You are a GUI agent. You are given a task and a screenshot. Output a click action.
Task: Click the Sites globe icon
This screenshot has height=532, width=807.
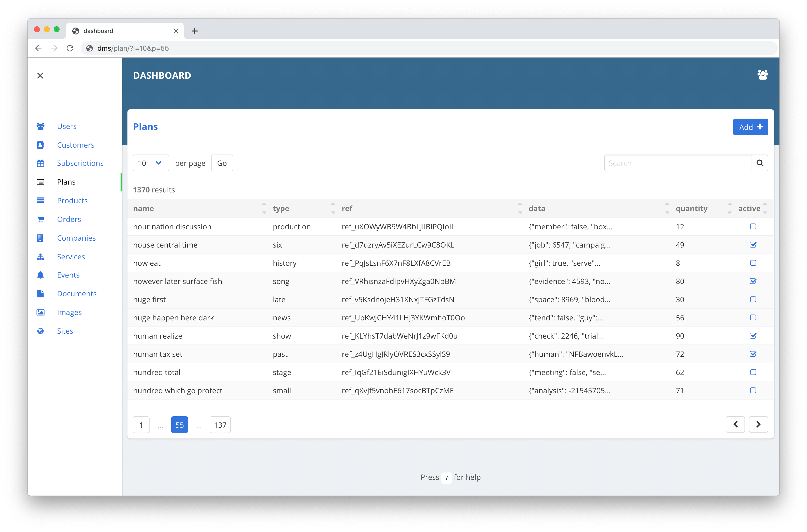(40, 331)
